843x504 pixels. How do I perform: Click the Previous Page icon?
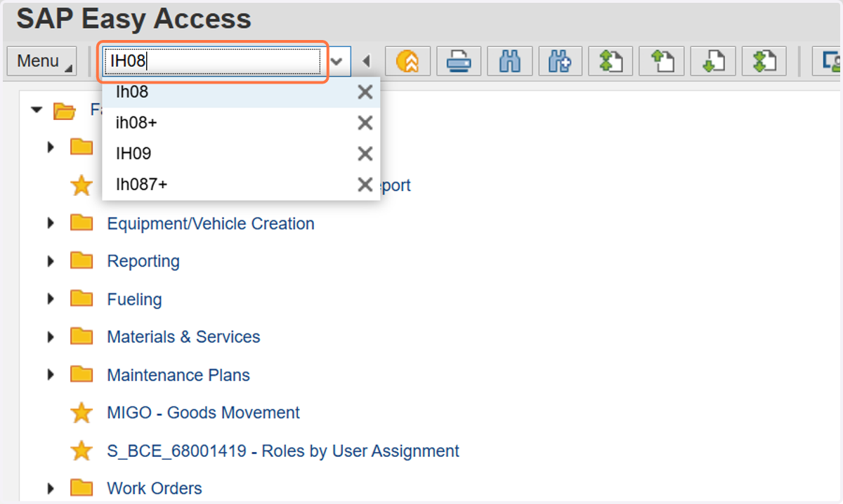pyautogui.click(x=662, y=62)
